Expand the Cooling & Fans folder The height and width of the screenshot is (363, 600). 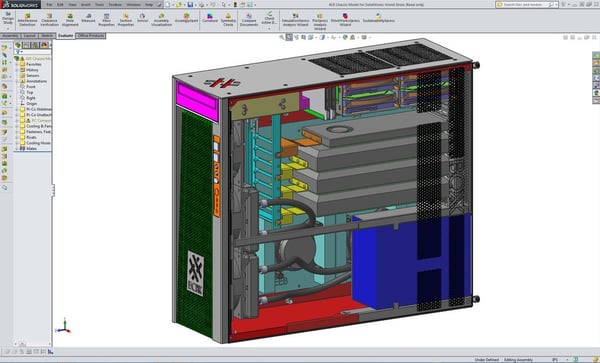coord(17,126)
